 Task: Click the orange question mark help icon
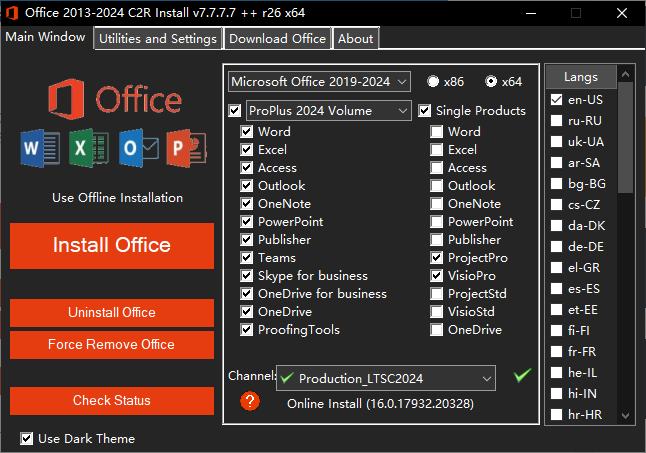pyautogui.click(x=250, y=401)
